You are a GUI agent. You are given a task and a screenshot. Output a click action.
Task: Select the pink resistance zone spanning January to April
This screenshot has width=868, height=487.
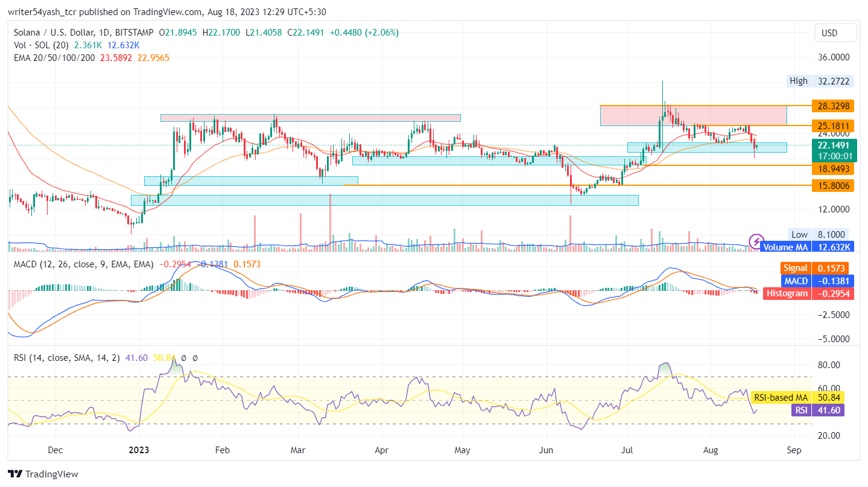pyautogui.click(x=311, y=118)
